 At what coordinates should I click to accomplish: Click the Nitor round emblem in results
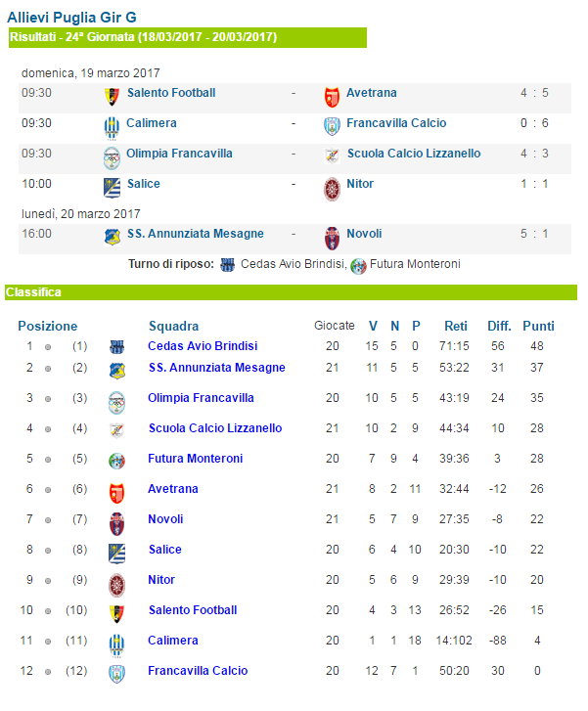332,189
